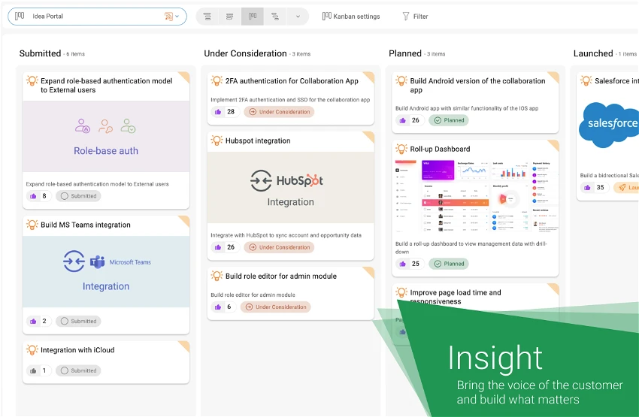Image resolution: width=640 pixels, height=418 pixels.
Task: Upvote the Build Android version idea
Action: (402, 120)
